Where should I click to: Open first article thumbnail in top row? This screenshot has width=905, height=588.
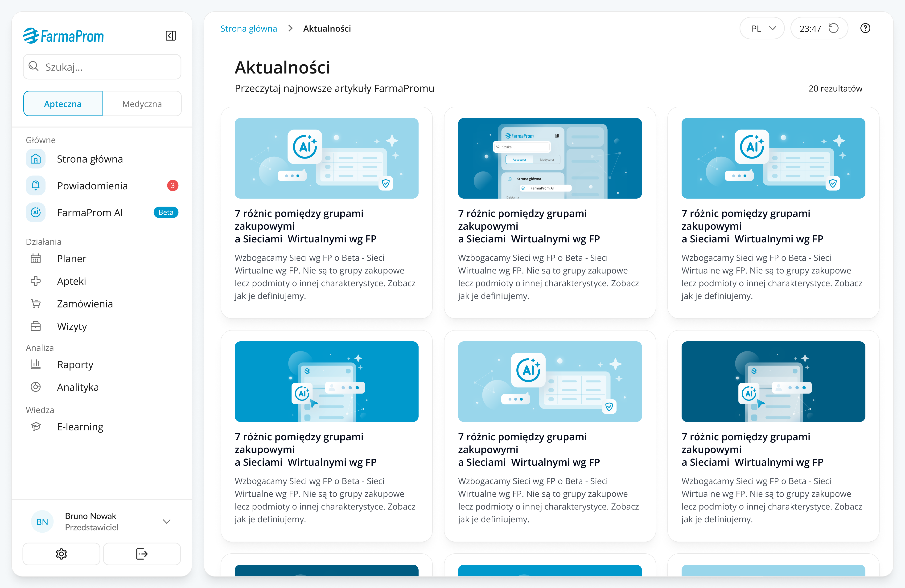tap(326, 158)
